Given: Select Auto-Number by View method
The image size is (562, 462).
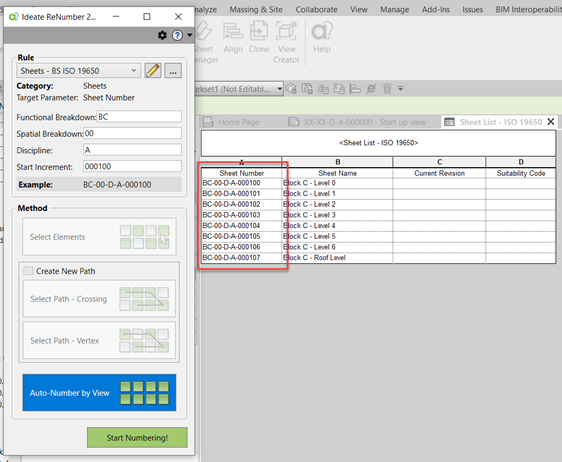Looking at the screenshot, I should tap(99, 393).
